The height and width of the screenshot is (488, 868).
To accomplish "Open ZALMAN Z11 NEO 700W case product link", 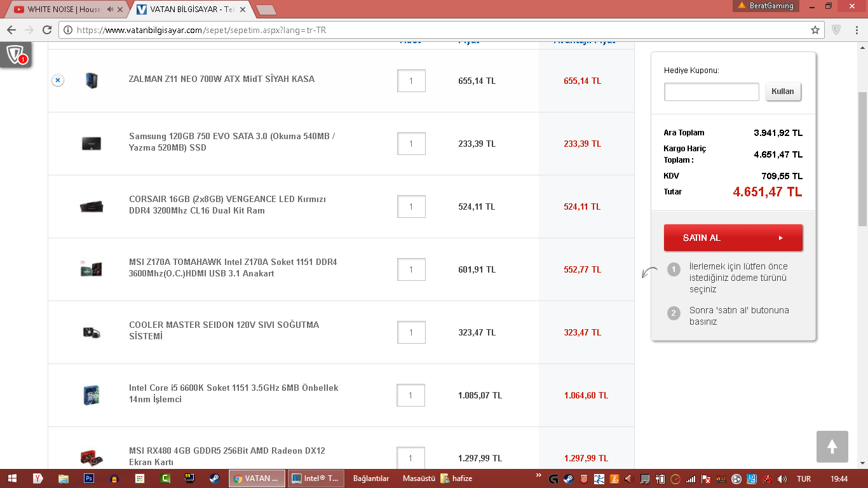I will point(222,79).
